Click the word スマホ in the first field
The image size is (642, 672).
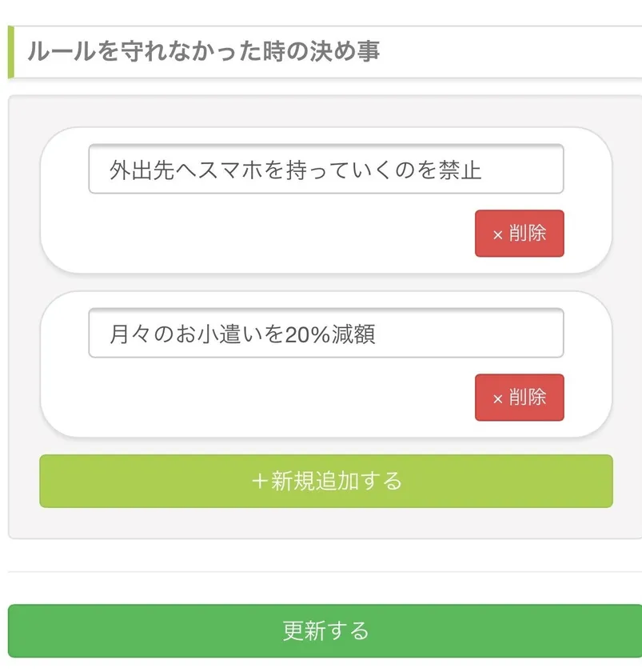coord(230,170)
